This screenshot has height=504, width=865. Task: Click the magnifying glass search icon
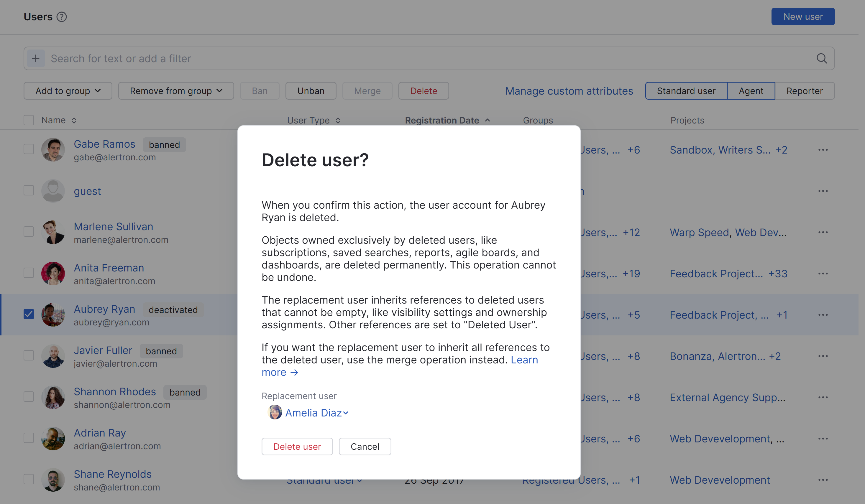(821, 58)
